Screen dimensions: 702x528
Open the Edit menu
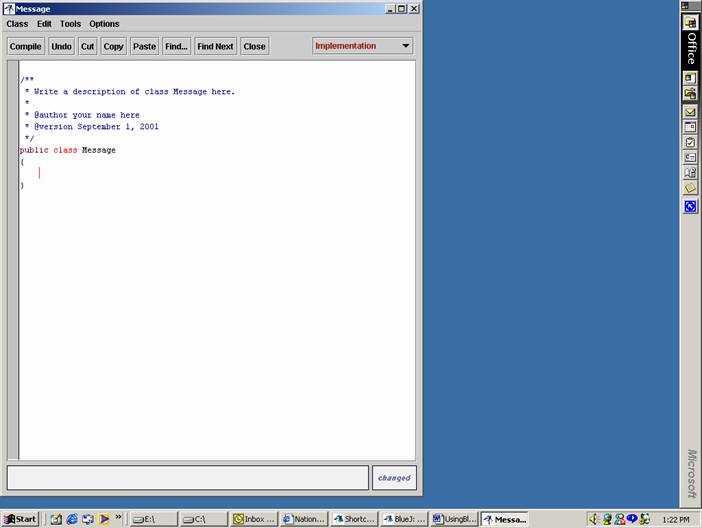44,24
